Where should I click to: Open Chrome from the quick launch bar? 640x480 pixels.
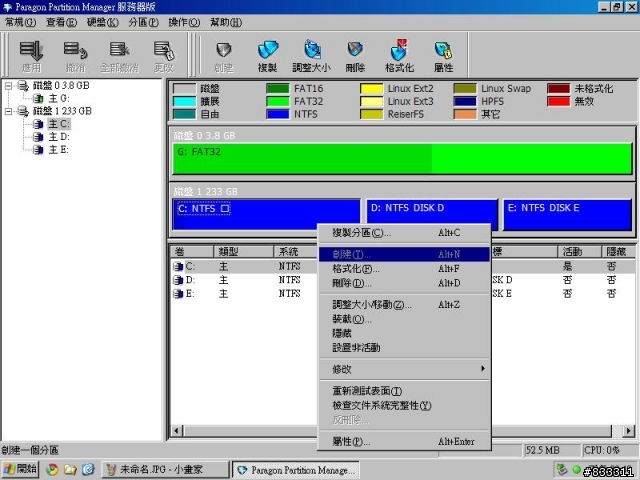click(52, 469)
